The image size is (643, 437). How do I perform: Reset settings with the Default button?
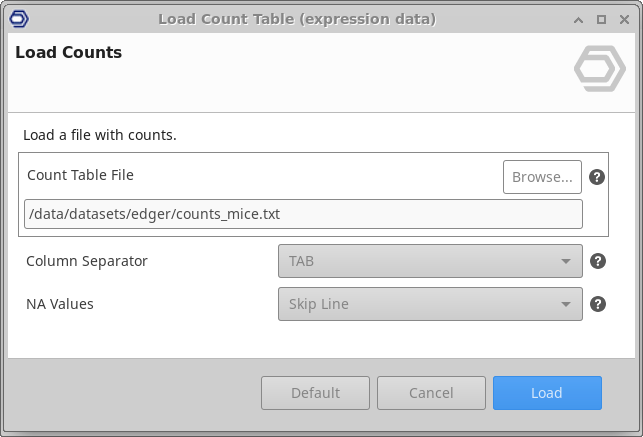point(315,393)
